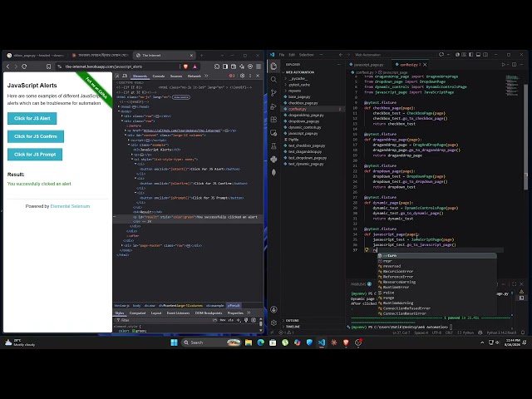Open the github.com href link in DevTools
Screen dimensions: 532x399
tap(182, 131)
